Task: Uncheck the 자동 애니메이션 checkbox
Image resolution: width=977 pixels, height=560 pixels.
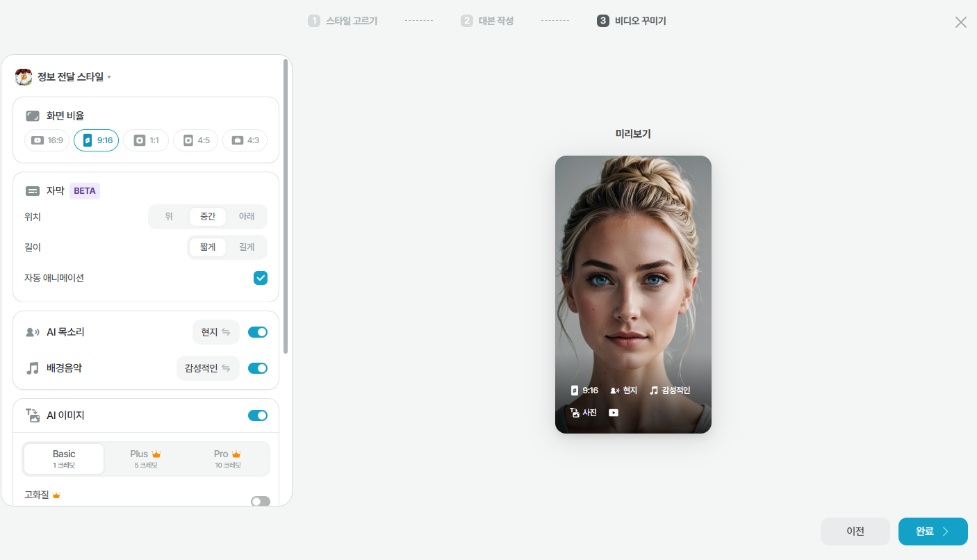Action: click(261, 278)
